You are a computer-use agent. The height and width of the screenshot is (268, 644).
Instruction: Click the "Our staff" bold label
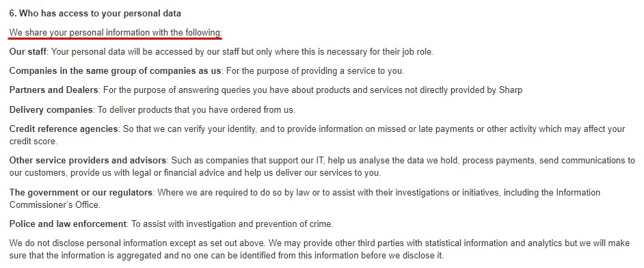point(28,52)
